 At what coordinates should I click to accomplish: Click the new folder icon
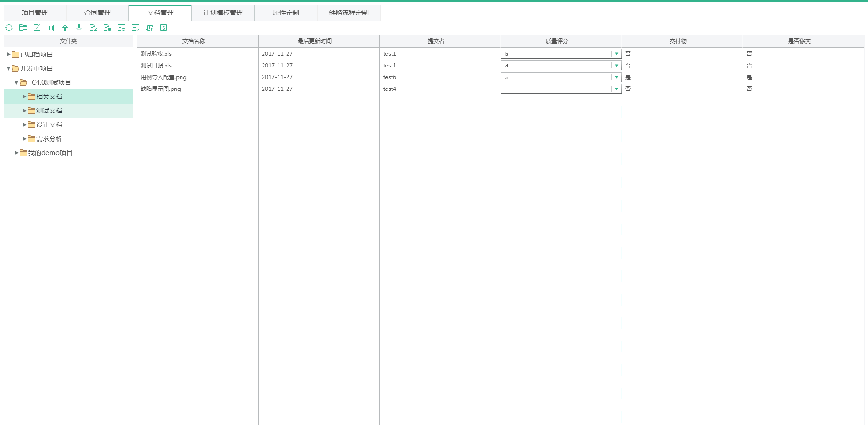[x=23, y=28]
